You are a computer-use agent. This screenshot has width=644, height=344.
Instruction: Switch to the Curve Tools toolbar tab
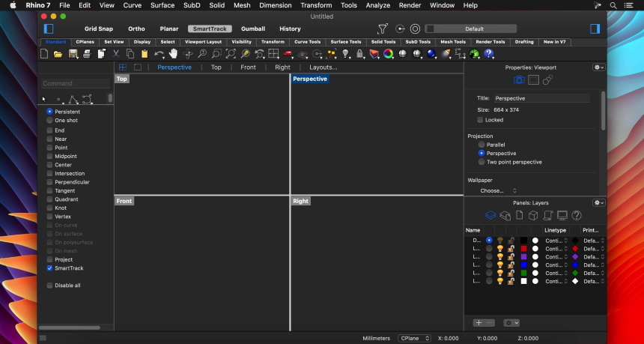click(307, 42)
